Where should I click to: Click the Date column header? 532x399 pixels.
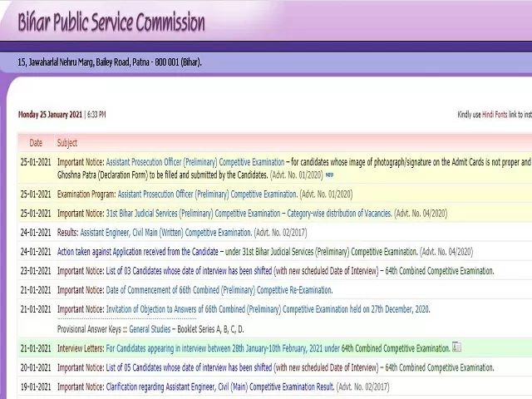click(x=36, y=143)
